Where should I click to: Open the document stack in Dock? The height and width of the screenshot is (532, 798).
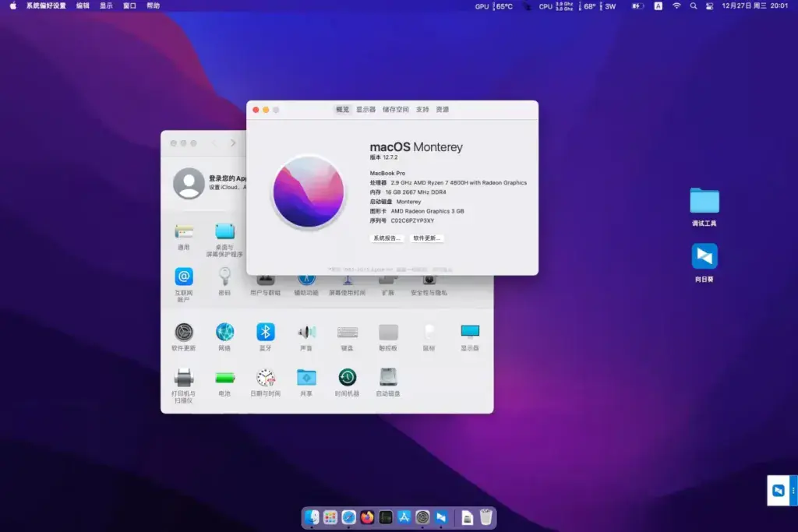click(468, 517)
